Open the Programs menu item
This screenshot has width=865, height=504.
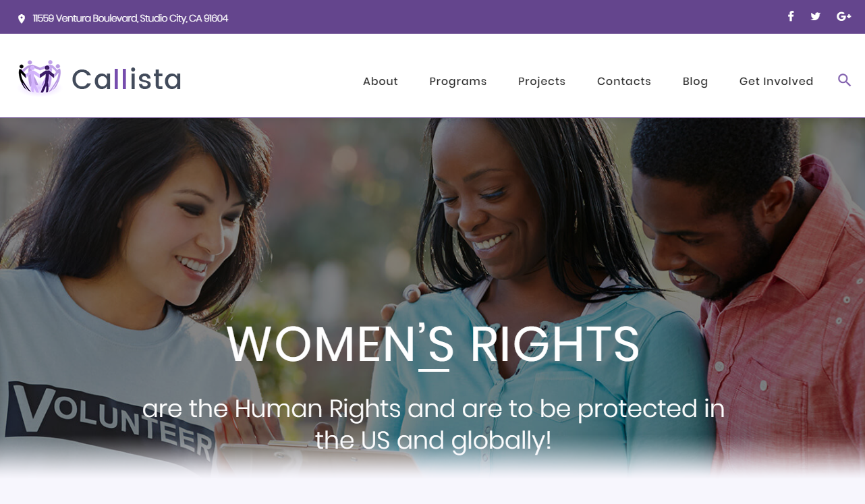(458, 81)
